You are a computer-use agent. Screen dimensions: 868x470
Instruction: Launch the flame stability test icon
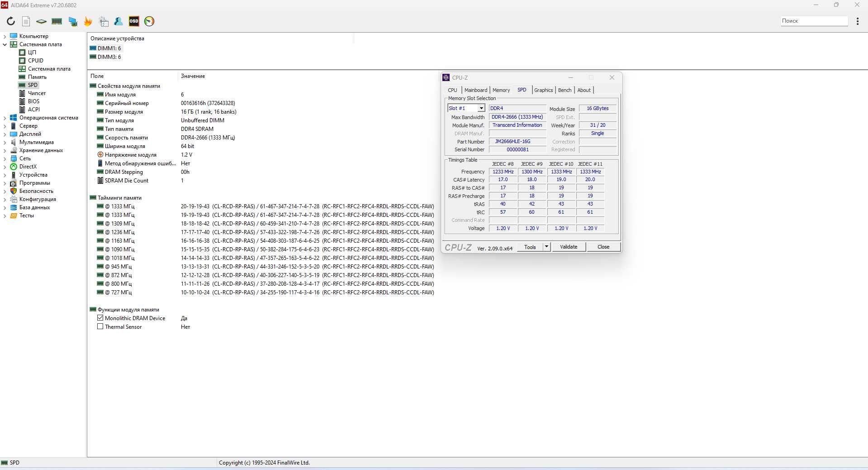coord(88,21)
